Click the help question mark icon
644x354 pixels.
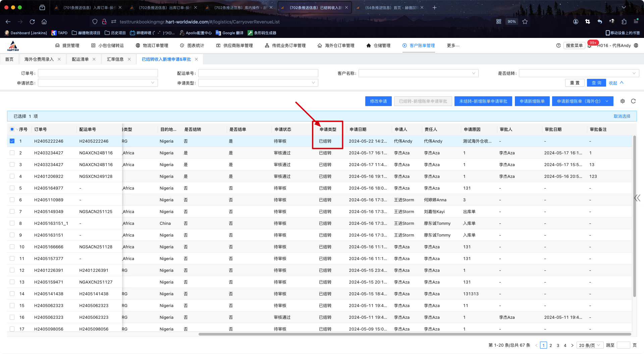click(558, 46)
